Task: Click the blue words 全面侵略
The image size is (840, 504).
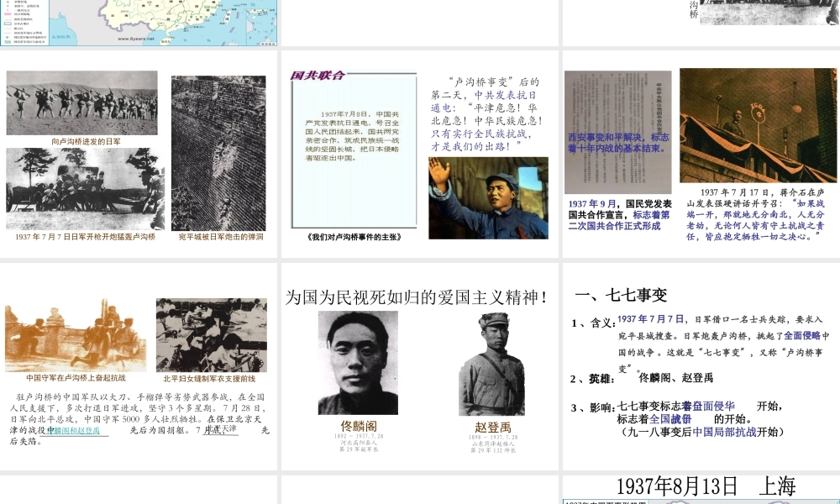Action: 802,336
